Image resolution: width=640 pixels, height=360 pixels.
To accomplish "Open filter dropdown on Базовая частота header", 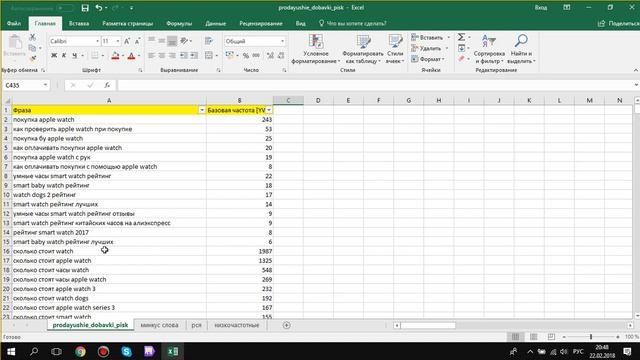I will click(269, 110).
